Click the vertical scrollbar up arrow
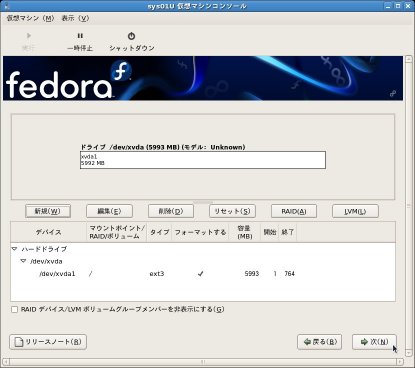The height and width of the screenshot is (368, 415). [409, 59]
